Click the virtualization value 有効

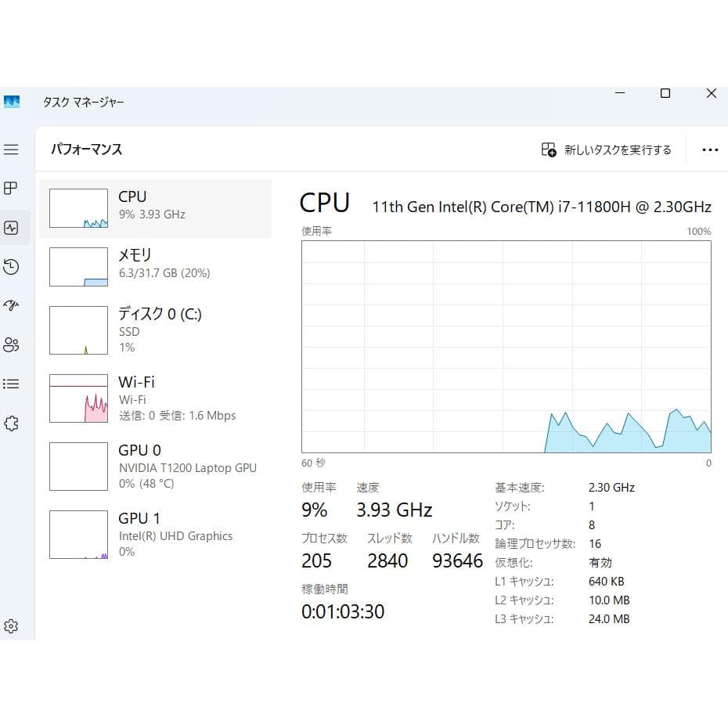[x=600, y=563]
